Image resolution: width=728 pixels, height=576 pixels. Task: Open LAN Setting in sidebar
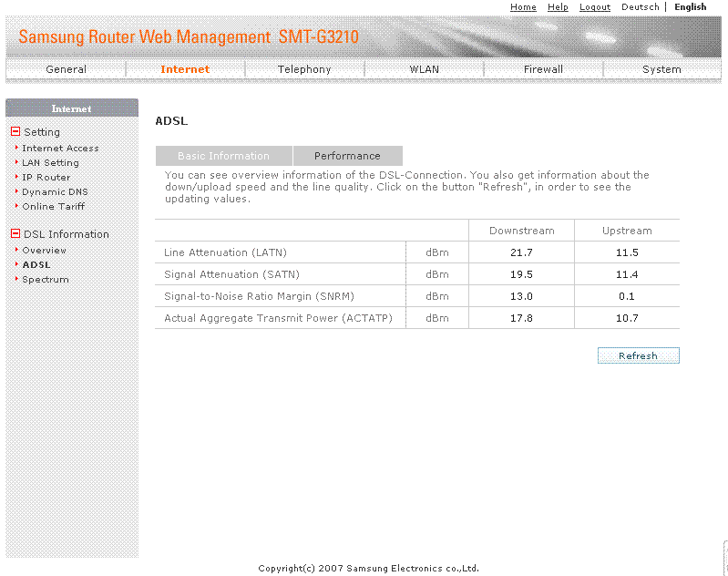coord(51,162)
